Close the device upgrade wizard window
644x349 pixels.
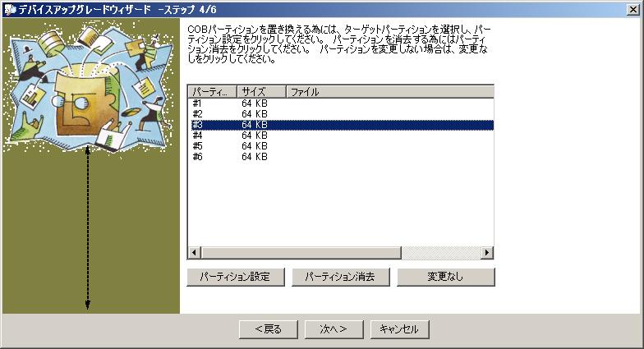point(633,10)
